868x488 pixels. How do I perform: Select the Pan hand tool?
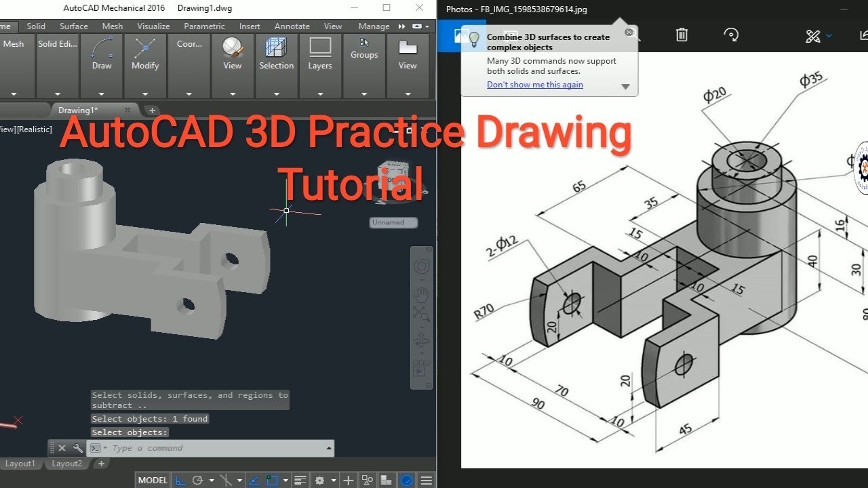coord(421,293)
